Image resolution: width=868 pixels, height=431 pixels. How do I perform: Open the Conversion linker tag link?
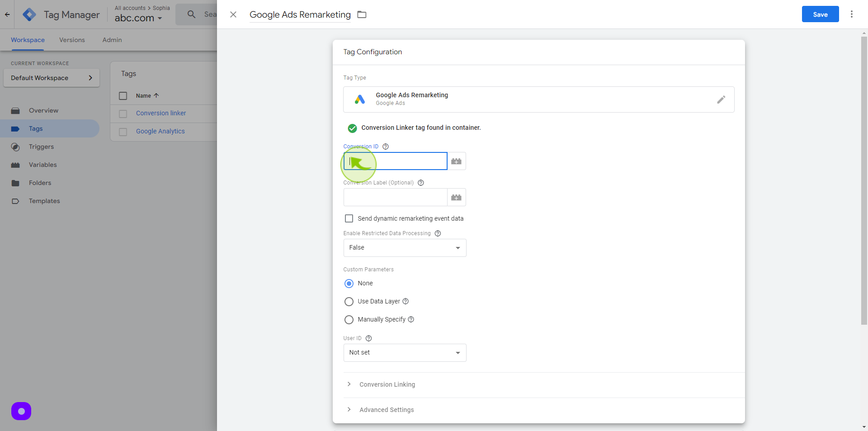(161, 113)
